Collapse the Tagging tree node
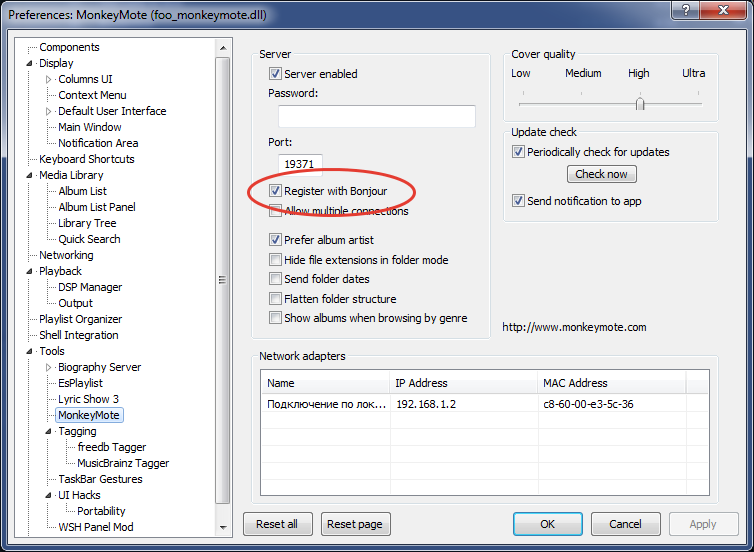Screen dimensions: 754x552 49,431
